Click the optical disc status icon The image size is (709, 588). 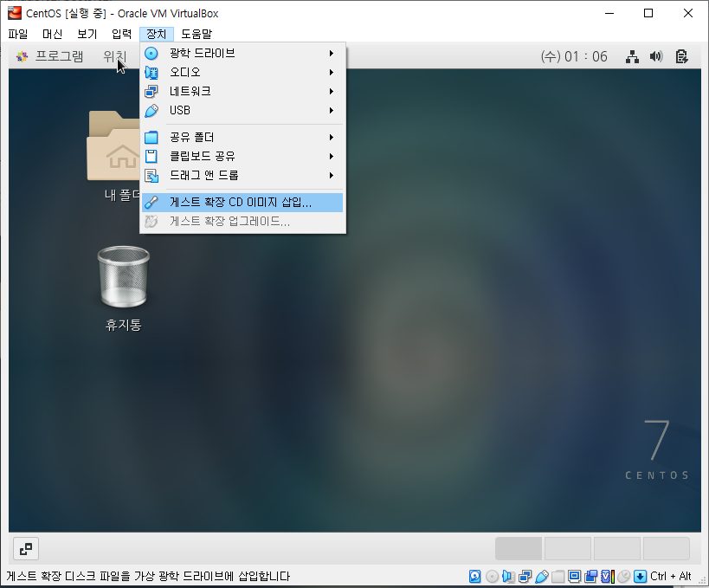point(492,576)
